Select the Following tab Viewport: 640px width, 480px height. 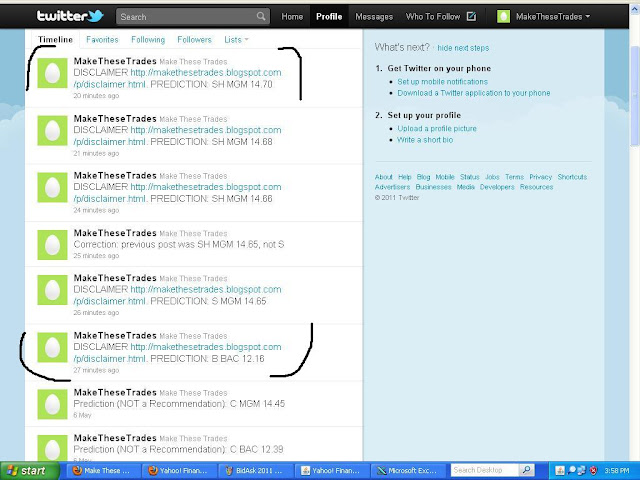[148, 40]
